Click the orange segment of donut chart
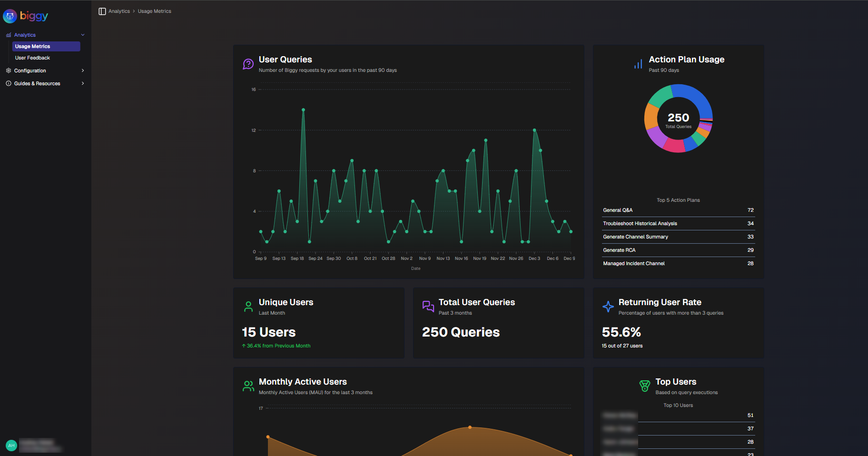Image resolution: width=868 pixels, height=456 pixels. pyautogui.click(x=651, y=117)
